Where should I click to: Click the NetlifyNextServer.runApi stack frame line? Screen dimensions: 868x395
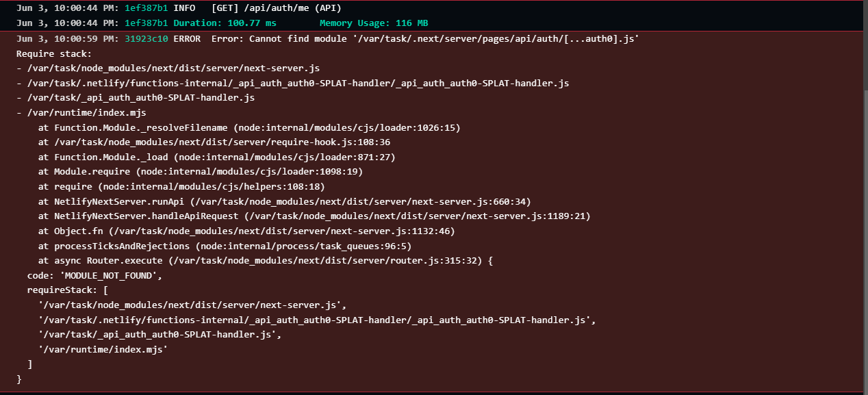[284, 201]
